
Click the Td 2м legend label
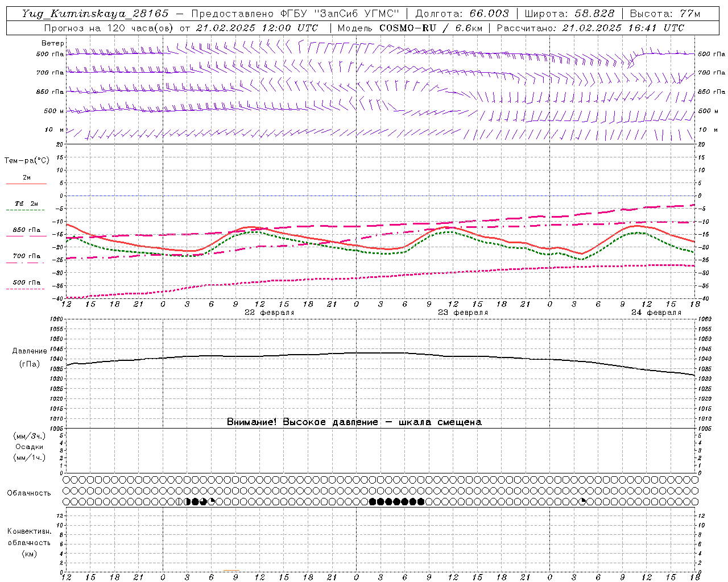(27, 203)
